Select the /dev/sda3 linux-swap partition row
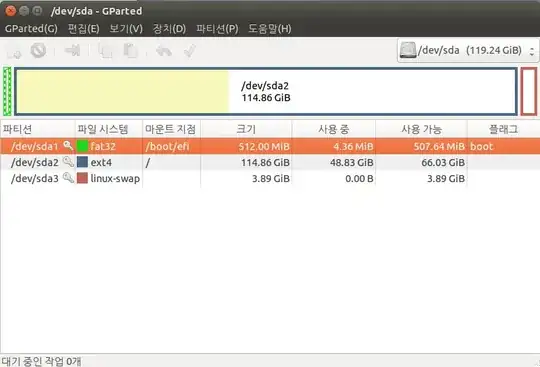This screenshot has height=367, width=540. pyautogui.click(x=270, y=178)
